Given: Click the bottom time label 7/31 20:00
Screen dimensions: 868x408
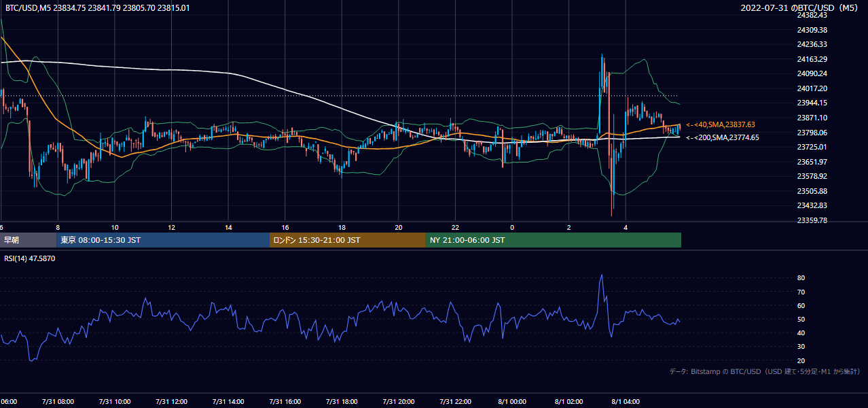Looking at the screenshot, I should click(399, 401).
